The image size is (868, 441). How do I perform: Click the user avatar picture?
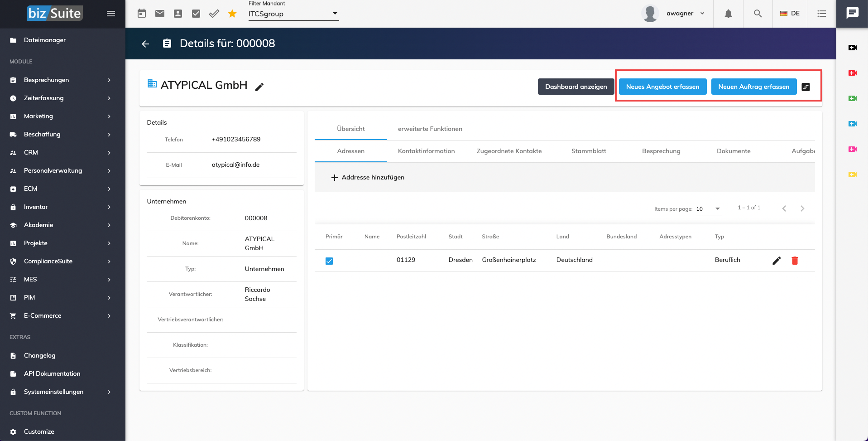coord(650,14)
